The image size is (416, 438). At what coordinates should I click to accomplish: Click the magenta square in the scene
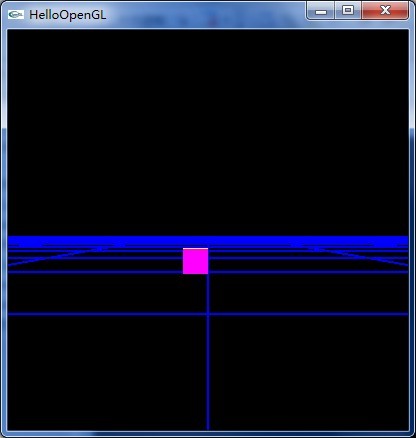click(195, 261)
